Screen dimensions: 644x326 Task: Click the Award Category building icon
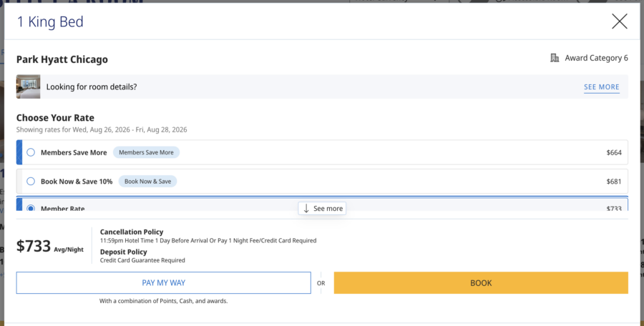coord(555,58)
